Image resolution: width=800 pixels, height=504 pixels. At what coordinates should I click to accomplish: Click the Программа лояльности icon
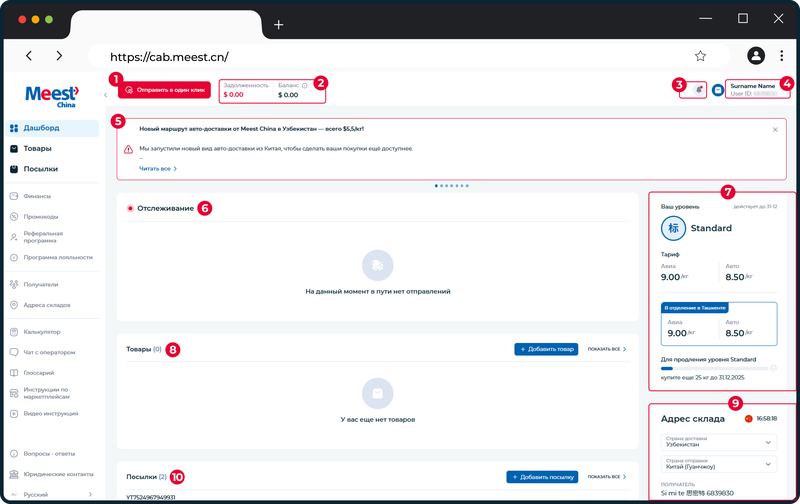pos(14,258)
